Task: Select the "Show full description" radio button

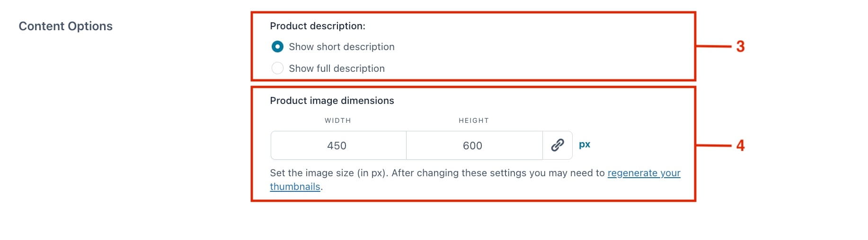Action: [277, 69]
